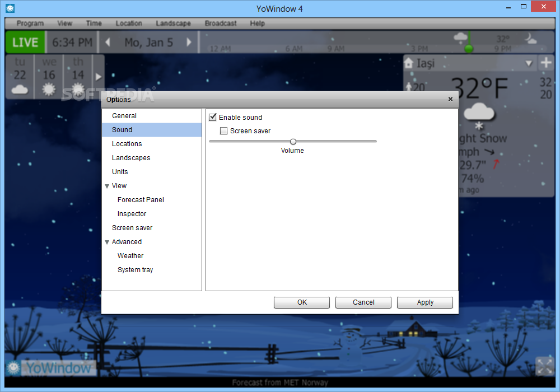This screenshot has height=392, width=560.
Task: Click Apply in Options dialog
Action: tap(425, 302)
